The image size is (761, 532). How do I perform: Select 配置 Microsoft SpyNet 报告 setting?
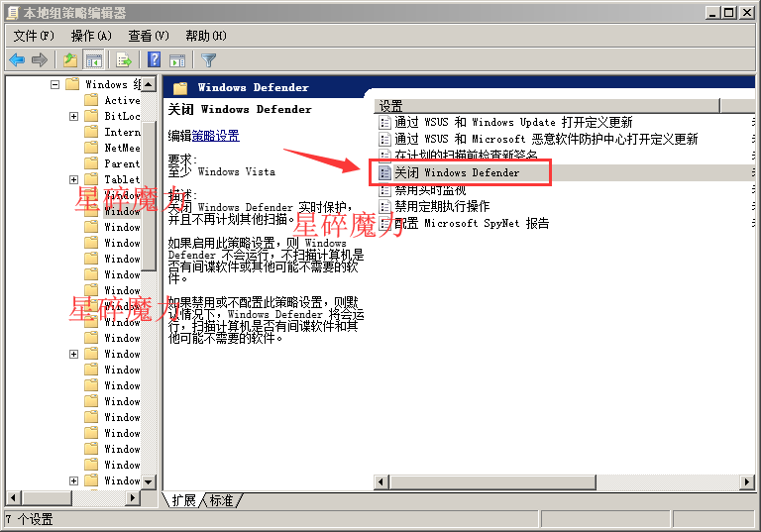[x=472, y=223]
